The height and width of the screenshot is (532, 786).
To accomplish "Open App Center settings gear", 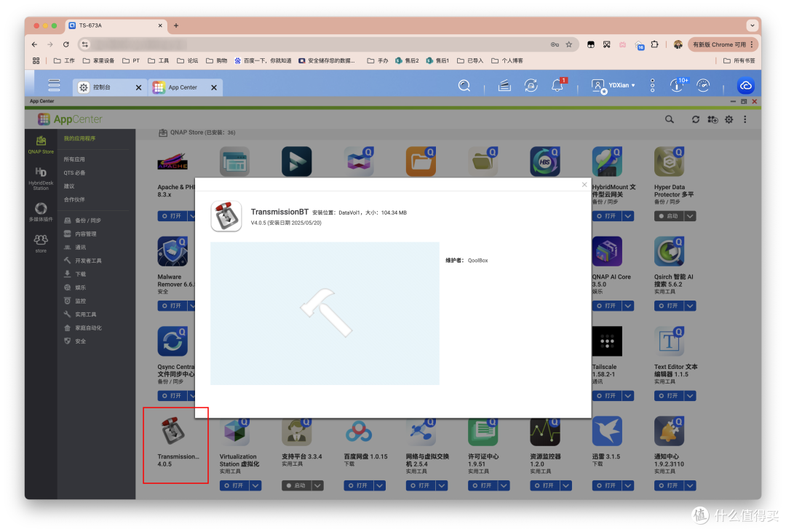I will tap(729, 119).
